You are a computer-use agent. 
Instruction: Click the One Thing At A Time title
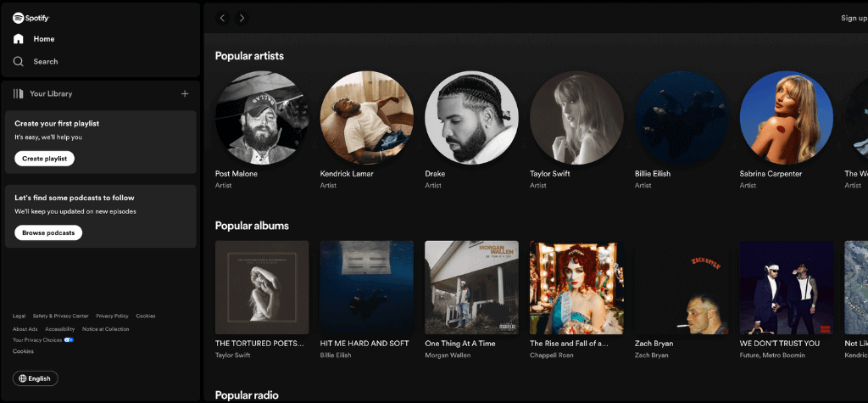point(460,343)
